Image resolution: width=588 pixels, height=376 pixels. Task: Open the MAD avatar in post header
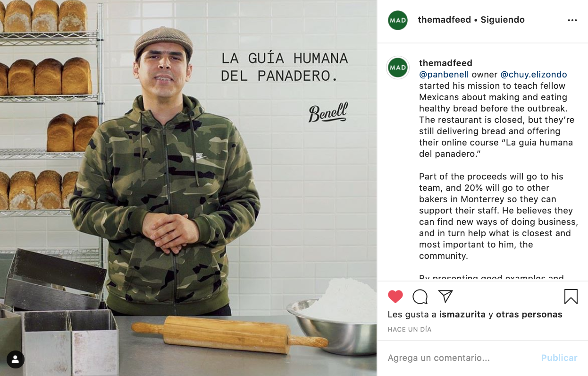coord(398,20)
